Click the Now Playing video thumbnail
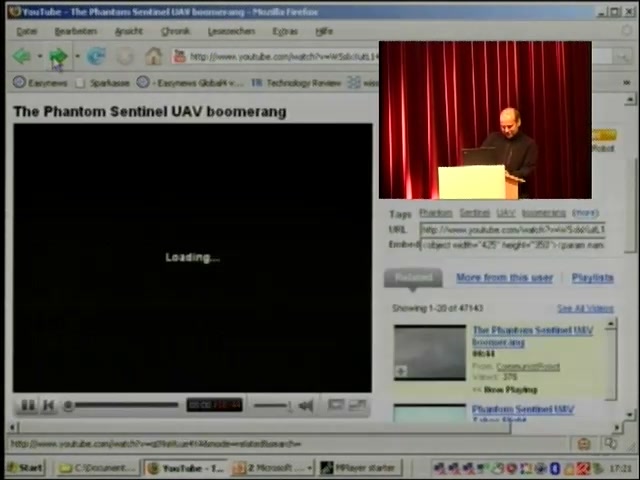Screen dimensions: 640x480 point(430,353)
